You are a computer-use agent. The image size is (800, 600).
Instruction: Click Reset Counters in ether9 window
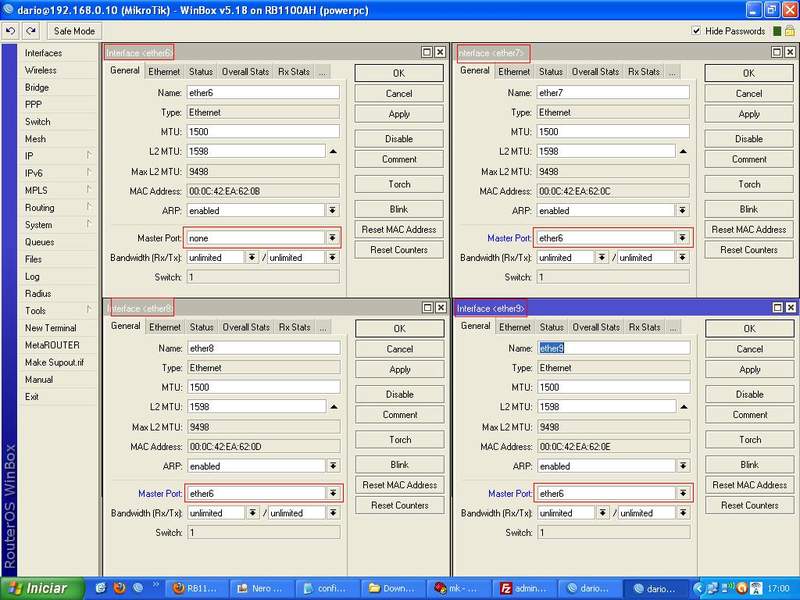(749, 505)
